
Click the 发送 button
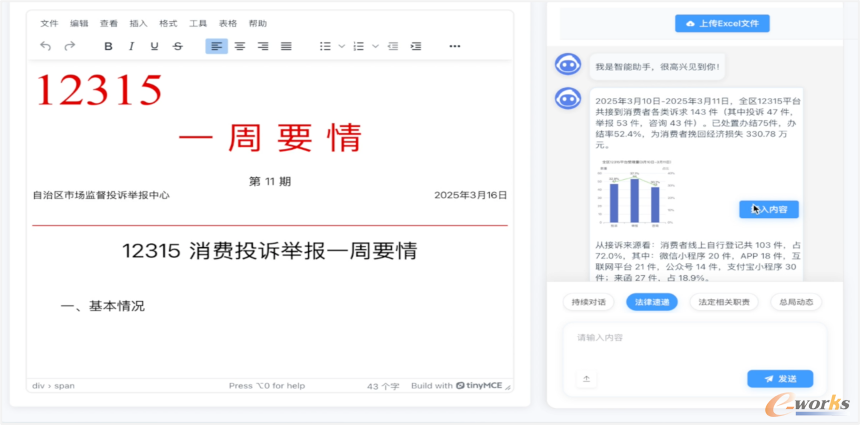click(x=780, y=379)
